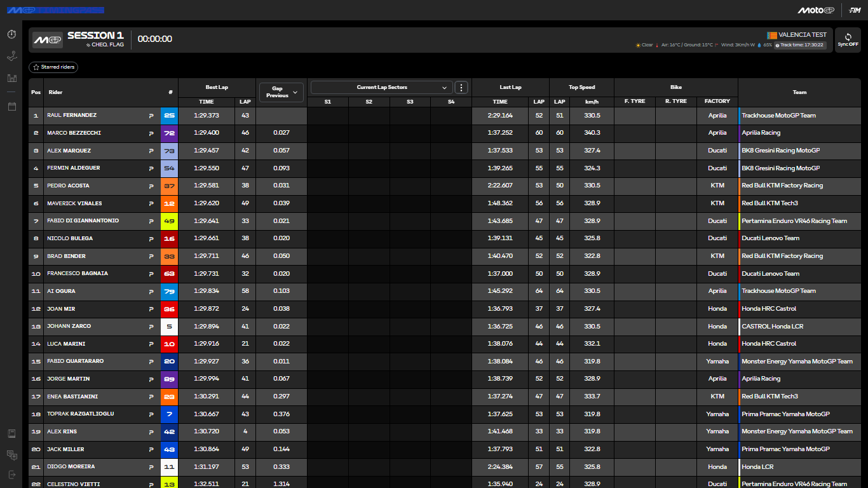Click the MotoGP logo in header

815,10
